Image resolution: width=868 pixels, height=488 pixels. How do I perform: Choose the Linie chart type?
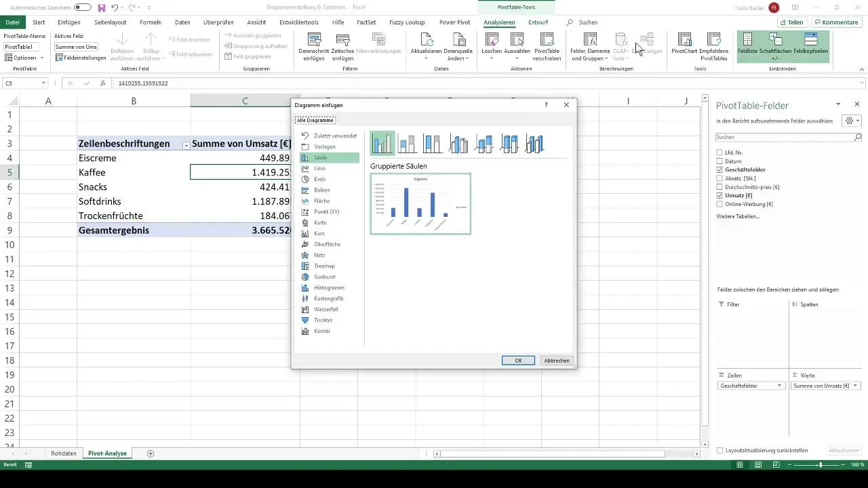330,168
